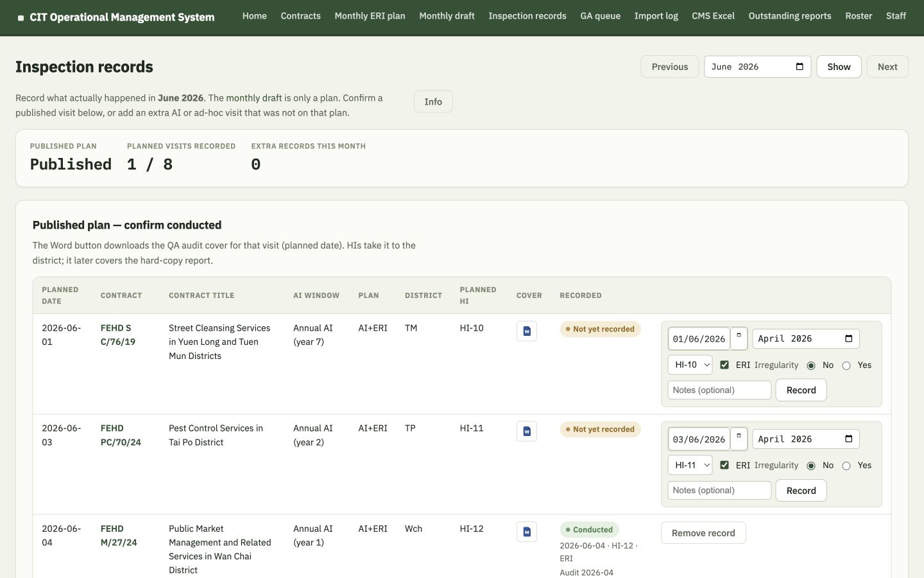Go to Home in the navigation bar
Image resolution: width=924 pixels, height=578 pixels.
[x=255, y=16]
